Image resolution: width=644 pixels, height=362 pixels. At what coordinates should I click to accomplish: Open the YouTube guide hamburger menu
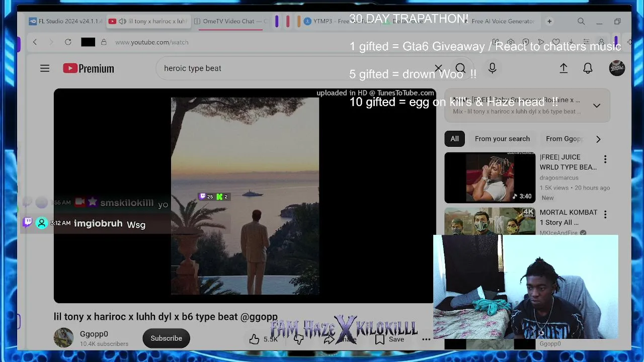pyautogui.click(x=45, y=68)
